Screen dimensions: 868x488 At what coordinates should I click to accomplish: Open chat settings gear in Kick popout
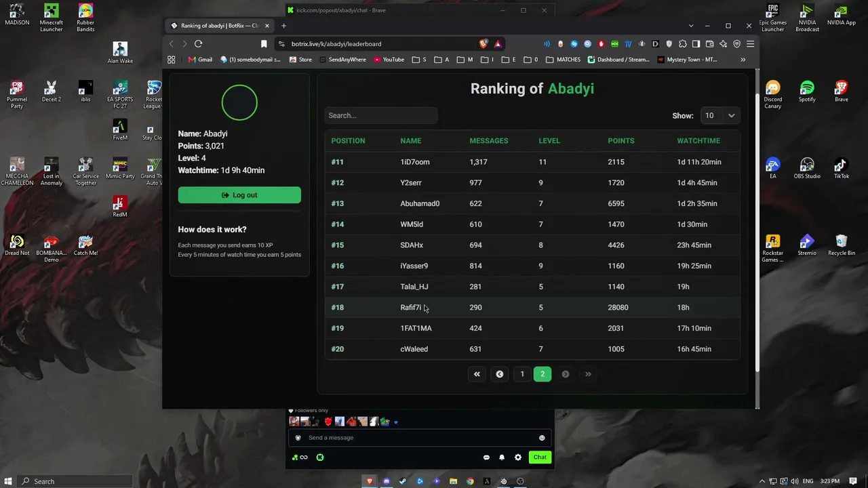tap(518, 457)
